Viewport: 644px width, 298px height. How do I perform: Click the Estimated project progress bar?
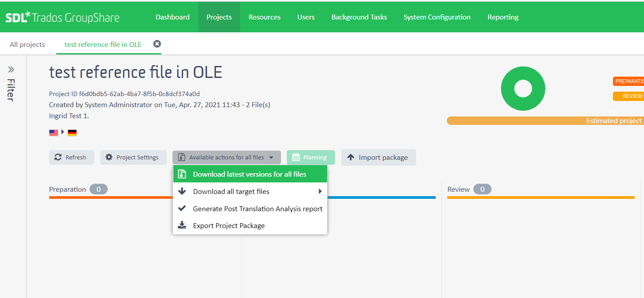pyautogui.click(x=545, y=120)
